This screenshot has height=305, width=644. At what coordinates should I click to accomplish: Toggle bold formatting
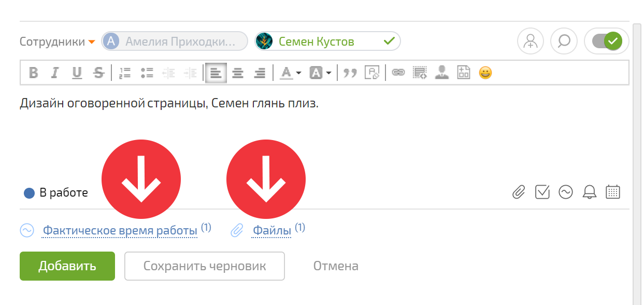(x=34, y=73)
